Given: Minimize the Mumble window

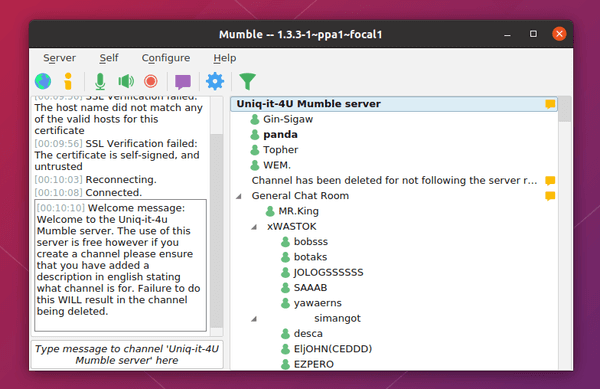Looking at the screenshot, I should tap(507, 34).
